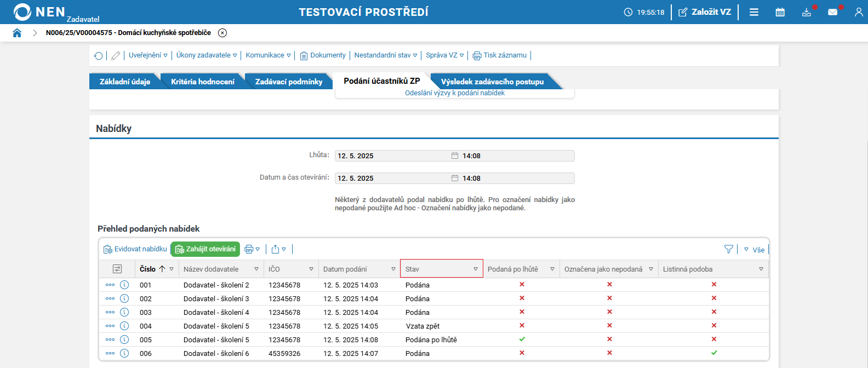Expand the Komunikace menu

click(268, 55)
